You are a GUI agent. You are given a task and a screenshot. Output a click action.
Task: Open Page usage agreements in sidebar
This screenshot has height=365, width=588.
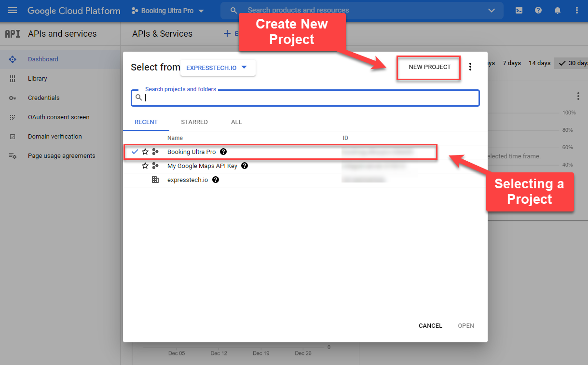click(x=62, y=156)
